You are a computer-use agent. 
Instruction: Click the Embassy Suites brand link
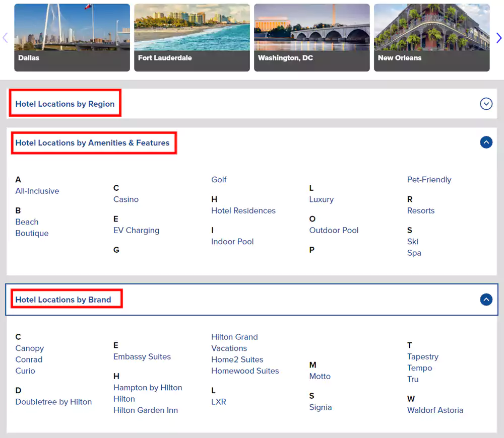coord(142,357)
